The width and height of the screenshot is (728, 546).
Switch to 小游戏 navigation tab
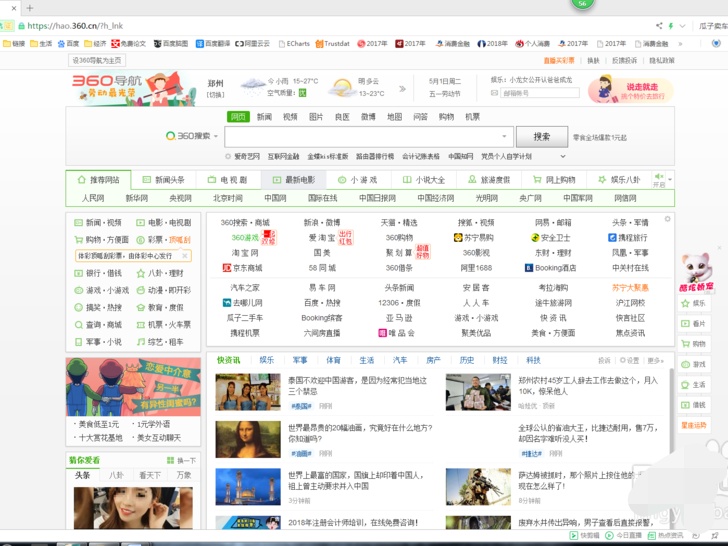358,180
